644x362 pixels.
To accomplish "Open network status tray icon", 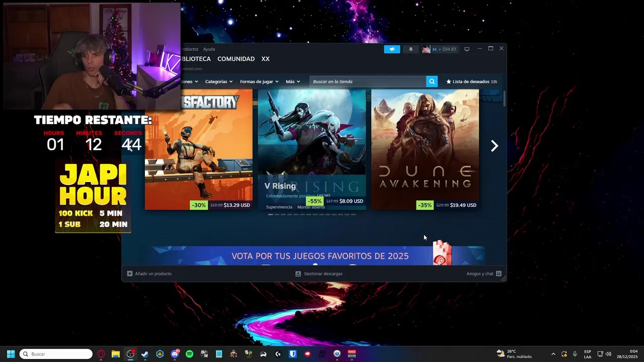I will click(x=600, y=354).
